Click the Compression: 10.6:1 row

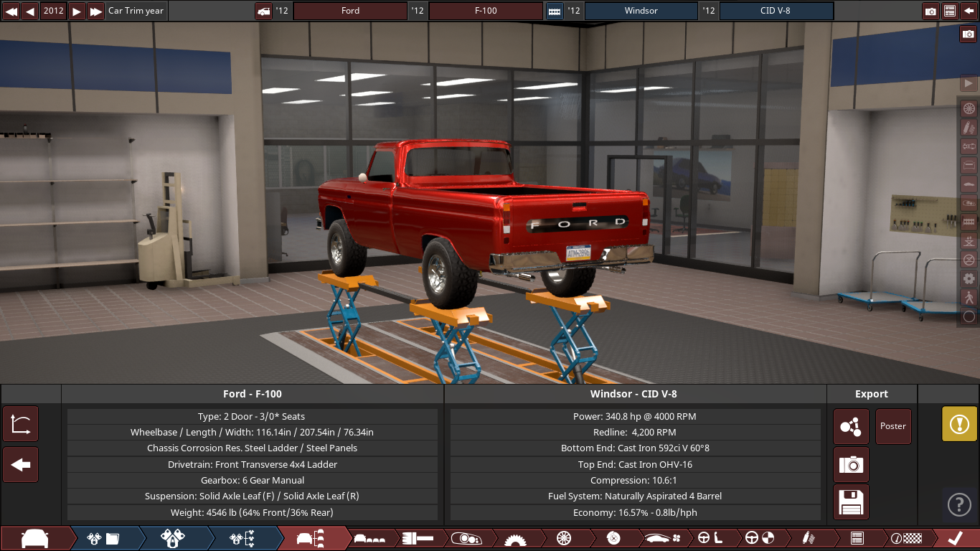coord(635,480)
